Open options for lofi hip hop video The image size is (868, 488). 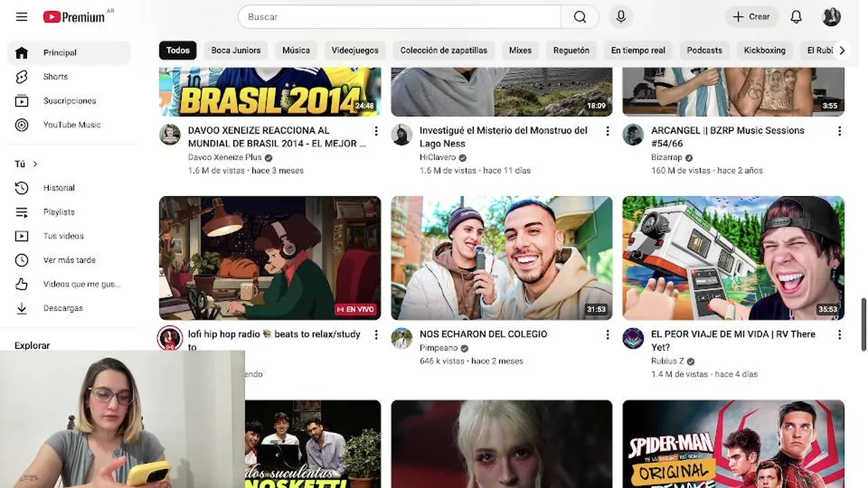[376, 335]
